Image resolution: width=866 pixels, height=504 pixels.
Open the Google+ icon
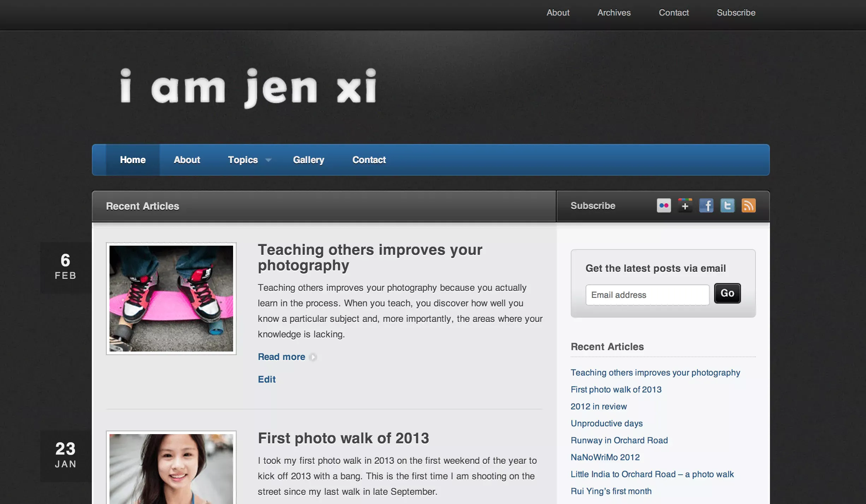(x=685, y=205)
